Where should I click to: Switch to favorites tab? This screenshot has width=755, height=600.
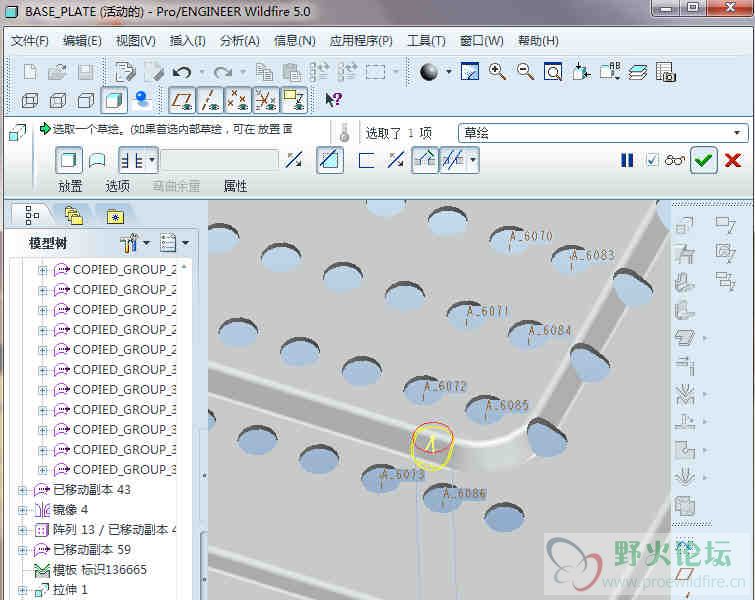(x=116, y=217)
